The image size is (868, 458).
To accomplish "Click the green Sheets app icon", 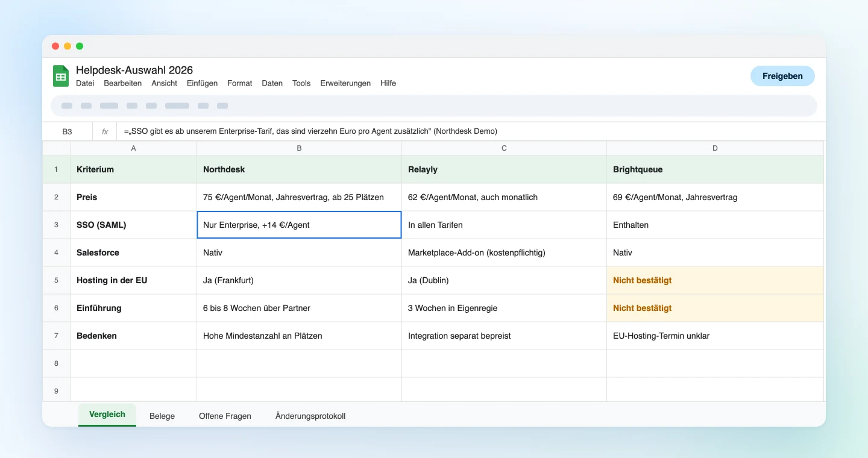I will click(61, 76).
